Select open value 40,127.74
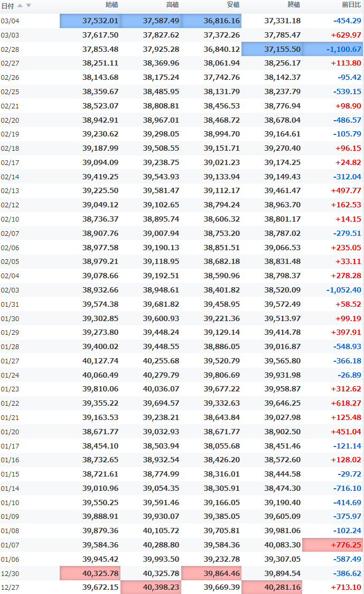 click(x=100, y=361)
